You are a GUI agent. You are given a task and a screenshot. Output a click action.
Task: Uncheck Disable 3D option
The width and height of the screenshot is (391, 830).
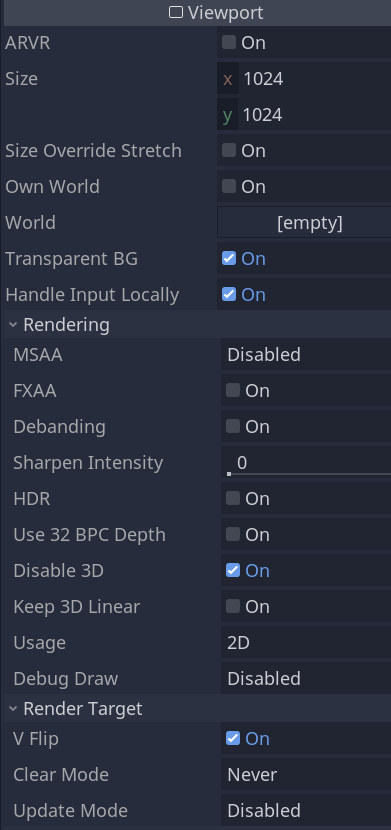(x=233, y=571)
